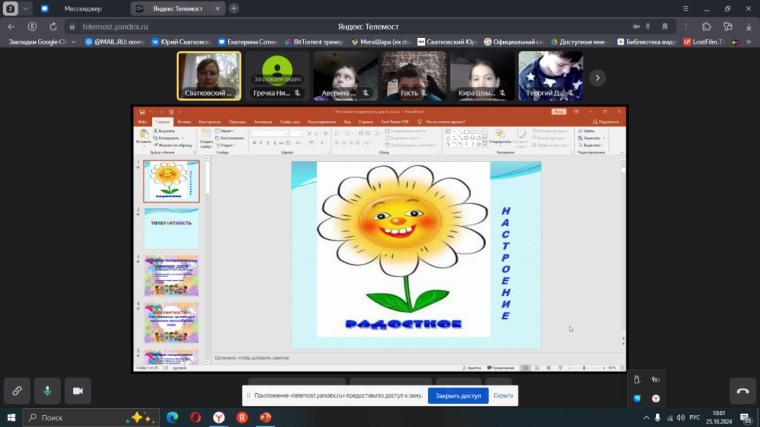Click Поделиться in PowerPoint

(606, 122)
